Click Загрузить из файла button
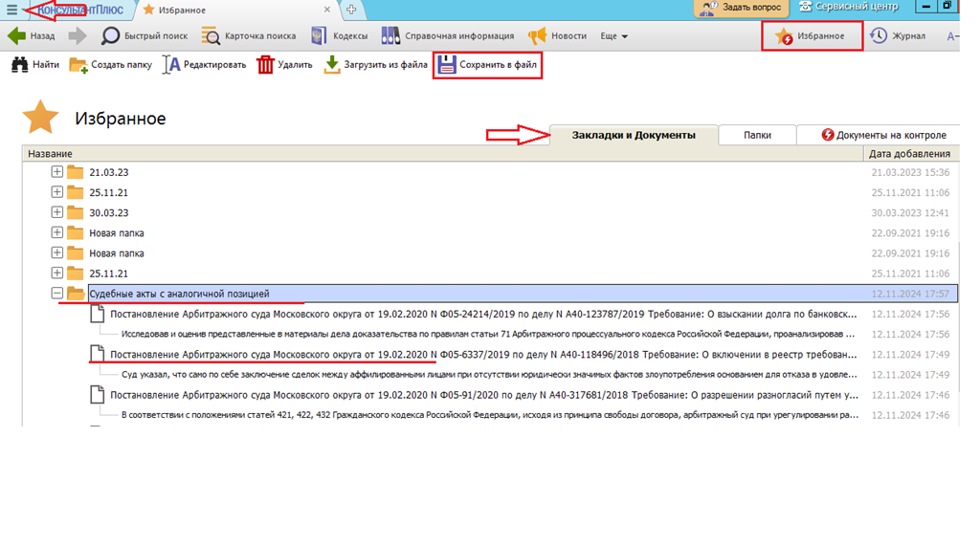Screen dimensions: 980x547 375,65
